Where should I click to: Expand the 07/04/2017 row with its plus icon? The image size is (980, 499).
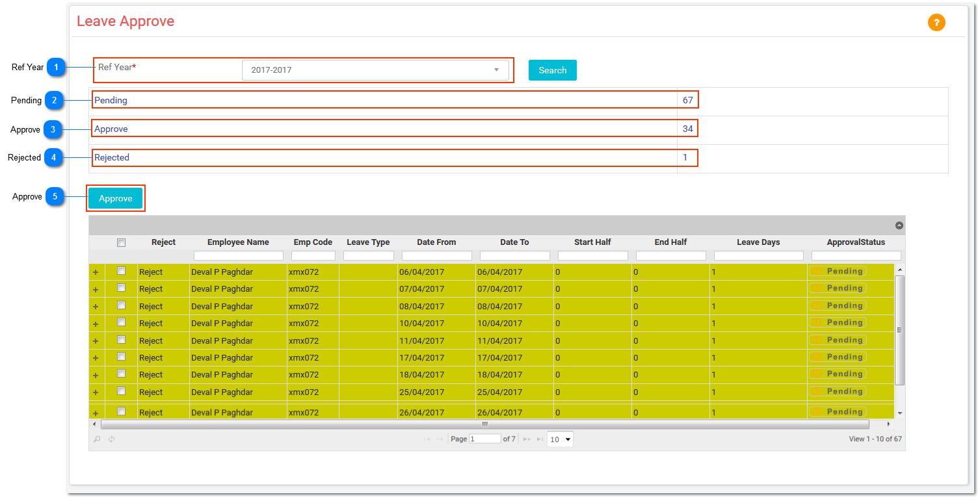click(96, 289)
